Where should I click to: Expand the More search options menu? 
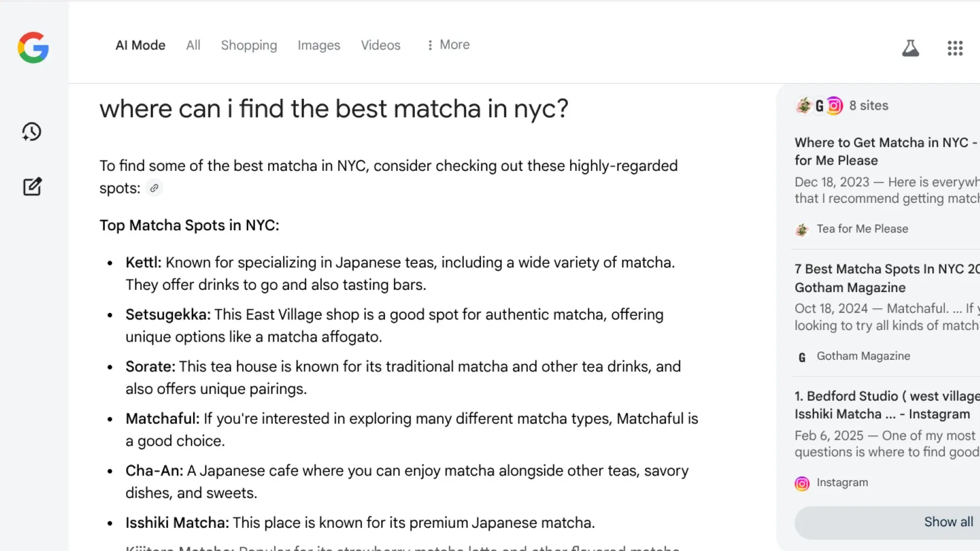[x=448, y=45]
